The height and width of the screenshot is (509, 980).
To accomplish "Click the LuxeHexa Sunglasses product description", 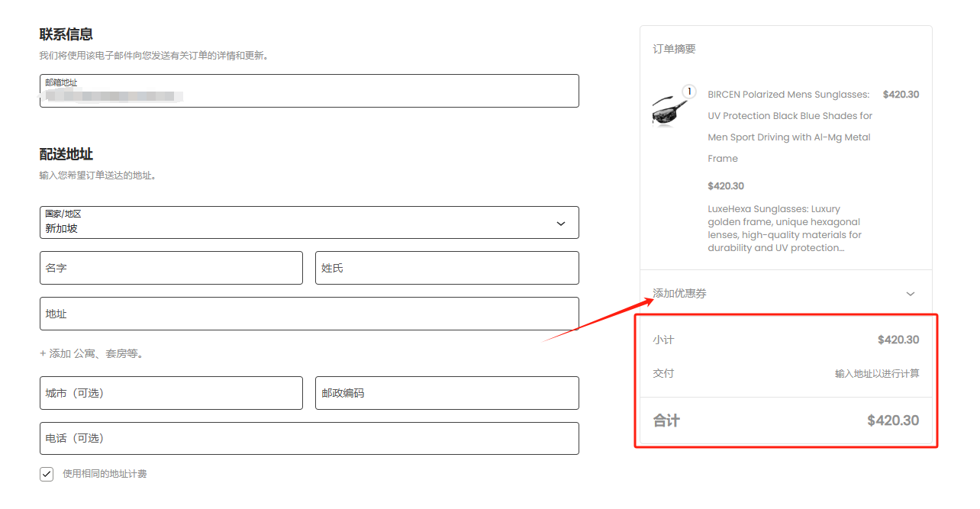I will click(785, 228).
